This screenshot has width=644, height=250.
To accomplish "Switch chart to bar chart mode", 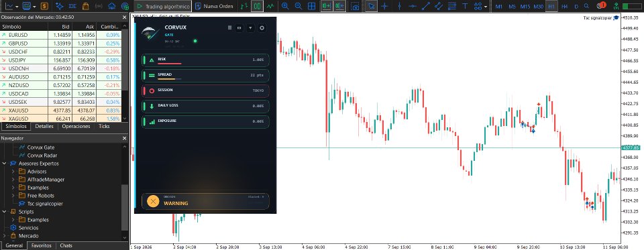I will [x=244, y=6].
